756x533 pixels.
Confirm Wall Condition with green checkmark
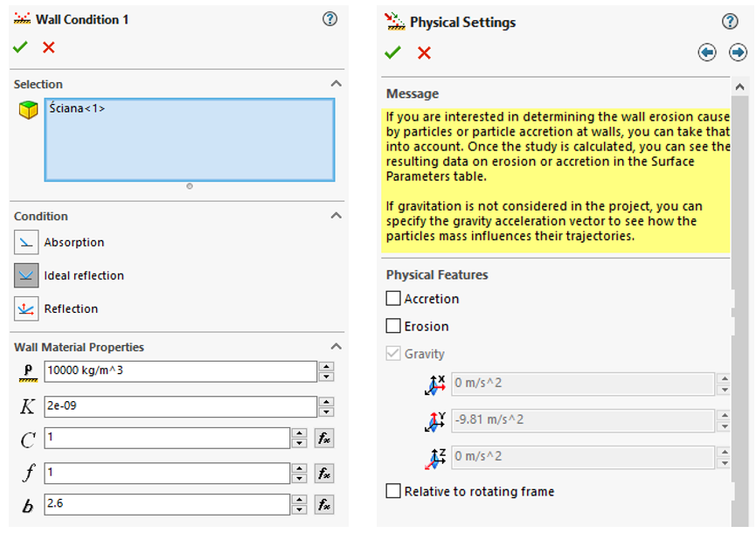[20, 48]
